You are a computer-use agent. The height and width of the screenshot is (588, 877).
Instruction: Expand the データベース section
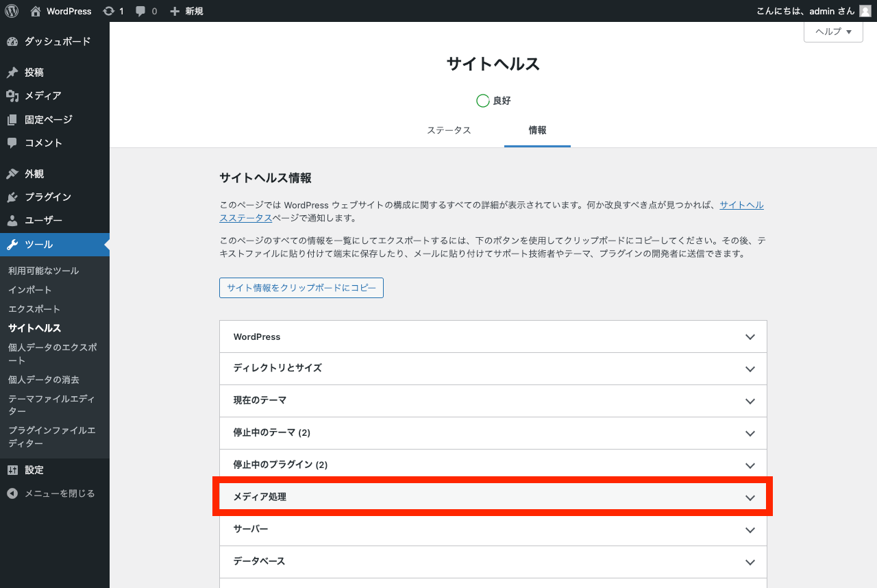coord(493,562)
